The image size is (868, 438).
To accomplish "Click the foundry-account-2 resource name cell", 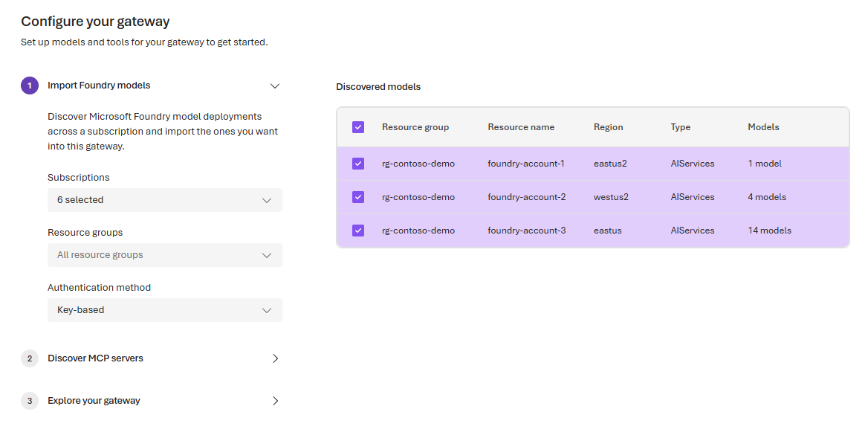I will pos(526,197).
